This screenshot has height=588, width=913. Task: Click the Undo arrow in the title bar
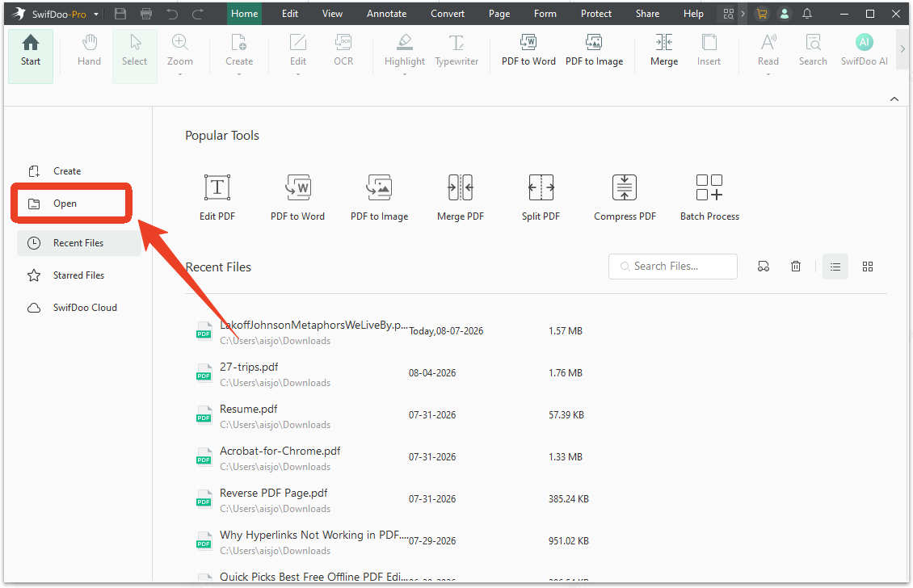pyautogui.click(x=172, y=14)
